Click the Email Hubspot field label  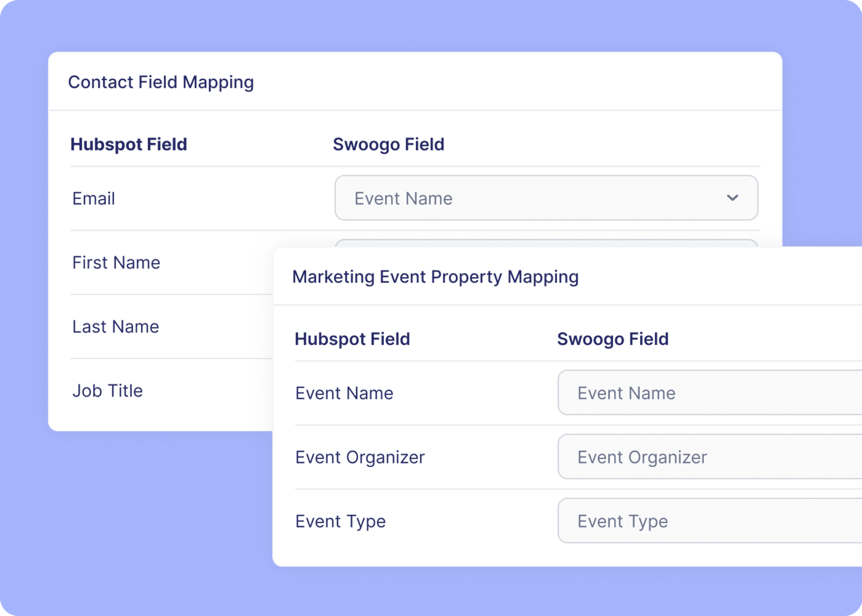coord(94,199)
